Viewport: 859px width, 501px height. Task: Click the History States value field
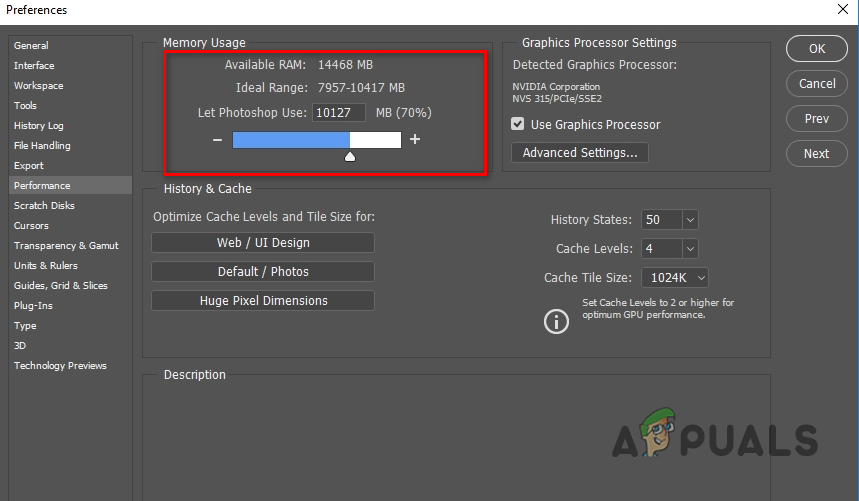coord(662,220)
